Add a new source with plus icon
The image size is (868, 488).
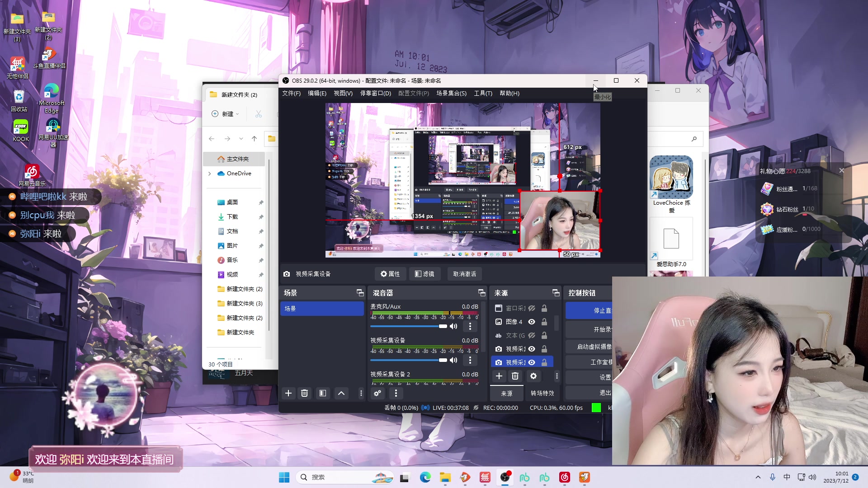499,376
